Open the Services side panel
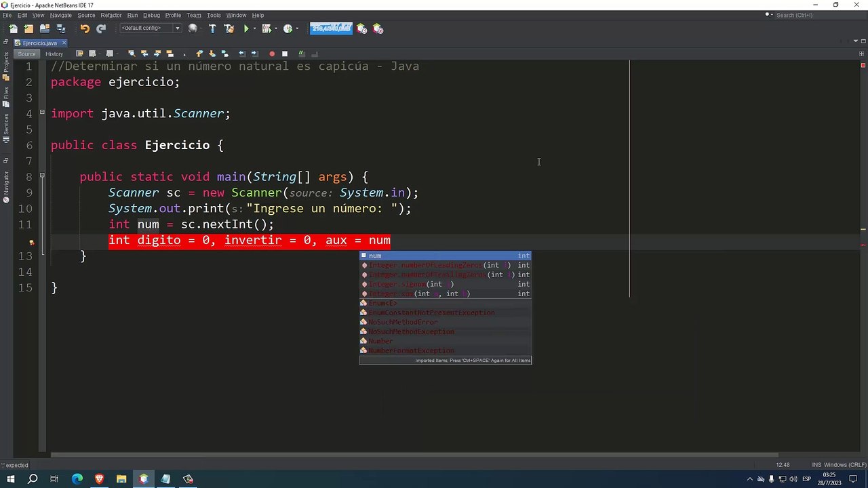The height and width of the screenshot is (488, 868). (x=6, y=127)
